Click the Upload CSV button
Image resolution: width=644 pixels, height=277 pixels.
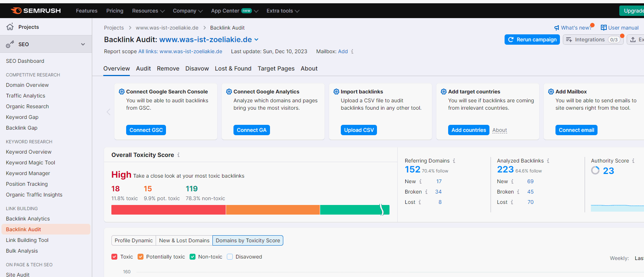359,130
